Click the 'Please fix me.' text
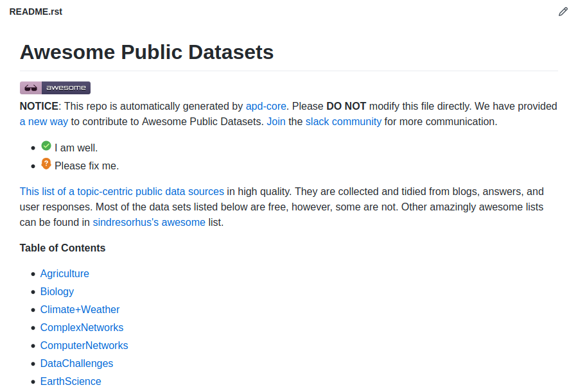This screenshot has height=392, width=578. [x=87, y=166]
